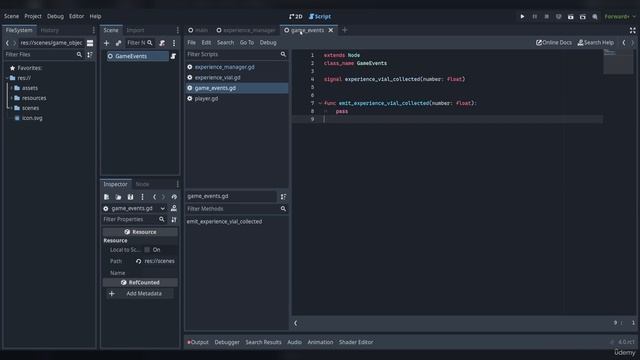The image size is (640, 360).
Task: Select icon.svg in the FileSystem
Action: click(32, 118)
